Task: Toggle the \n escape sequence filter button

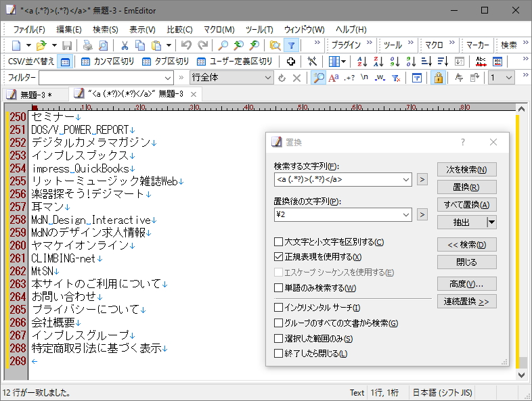Action: pos(364,78)
